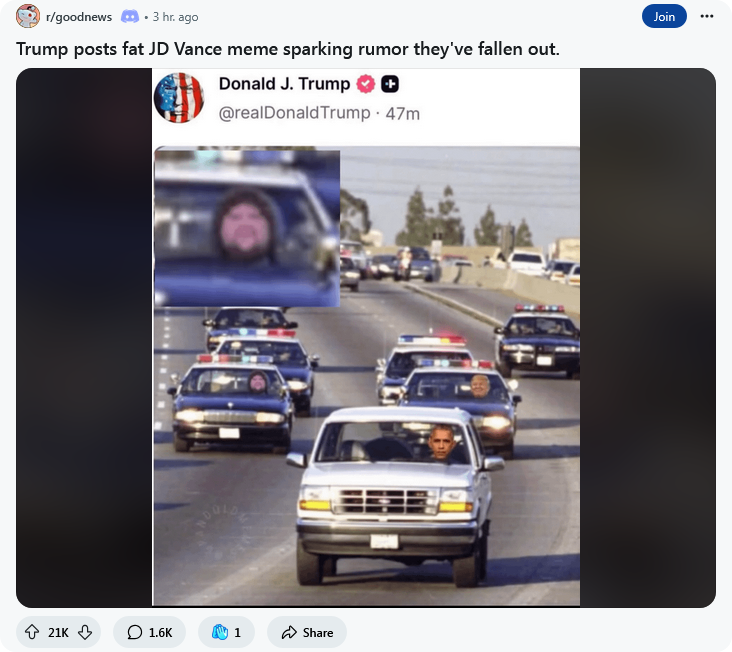Click the 3 hr. ago timestamp
This screenshot has height=652, width=732.
[x=176, y=17]
